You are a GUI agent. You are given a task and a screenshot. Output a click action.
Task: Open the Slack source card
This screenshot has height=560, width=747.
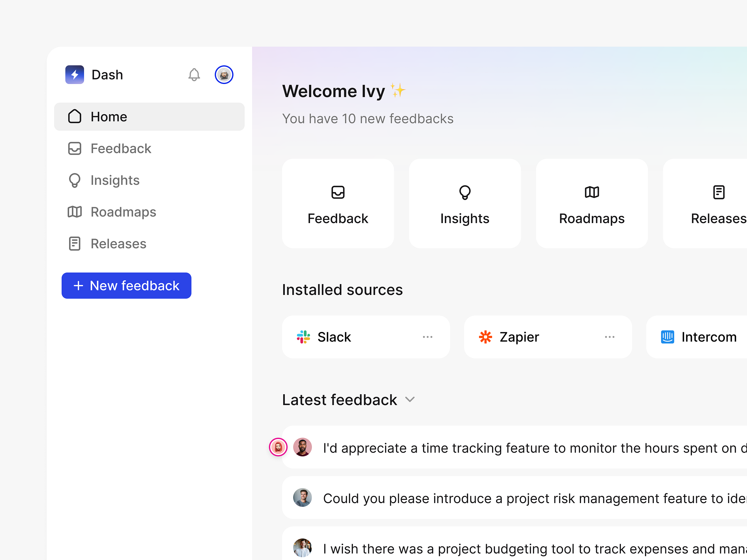click(366, 337)
